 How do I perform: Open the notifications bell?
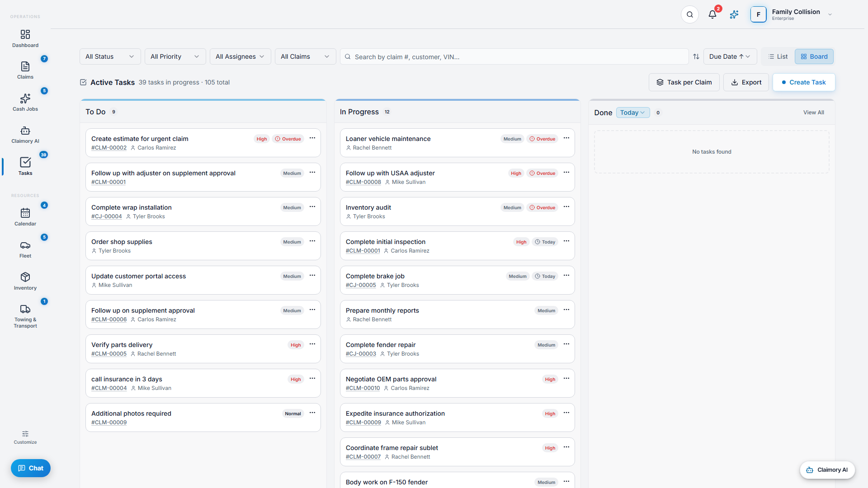712,14
